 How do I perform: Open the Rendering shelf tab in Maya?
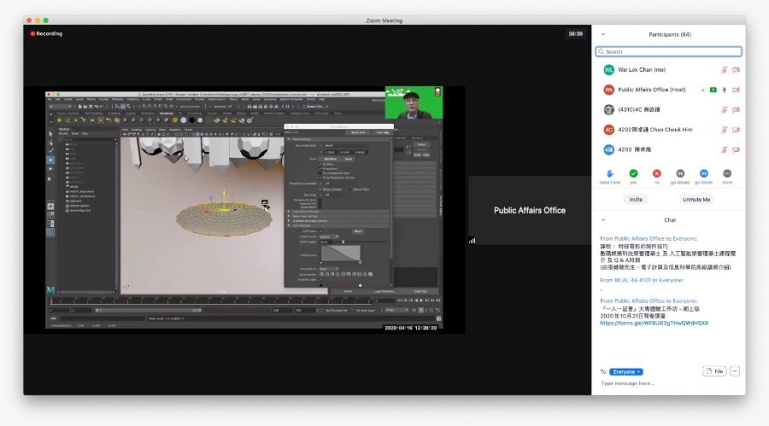[166, 113]
